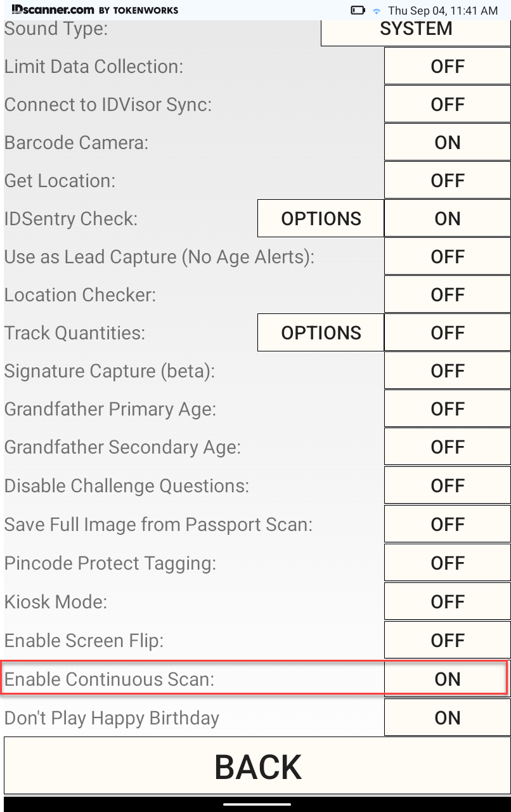Open Track Quantities OPTIONS
Screen dimensions: 511x812
coord(321,332)
